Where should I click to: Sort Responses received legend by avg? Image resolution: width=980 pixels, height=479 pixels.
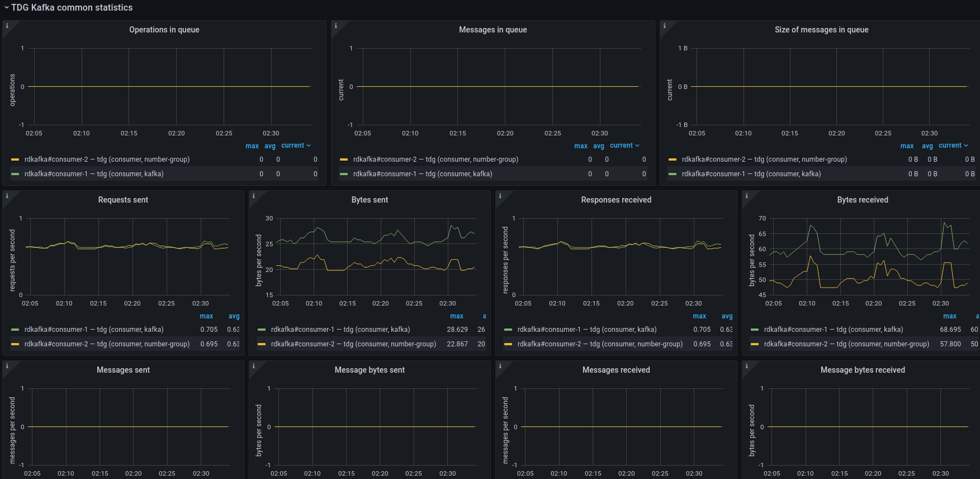pyautogui.click(x=727, y=316)
